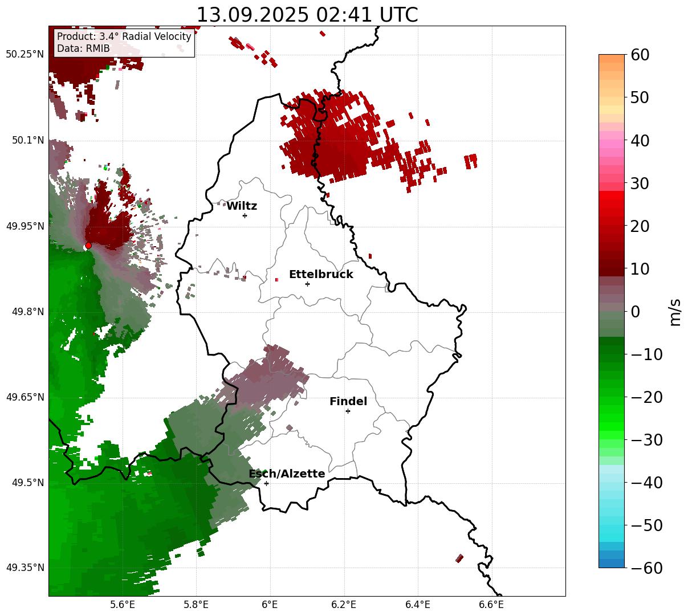Click the 6.6°E longitude tick label

[491, 605]
